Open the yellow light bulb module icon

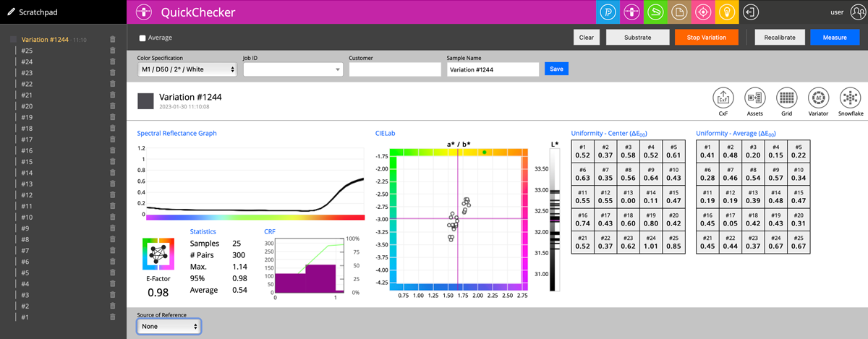pos(727,12)
